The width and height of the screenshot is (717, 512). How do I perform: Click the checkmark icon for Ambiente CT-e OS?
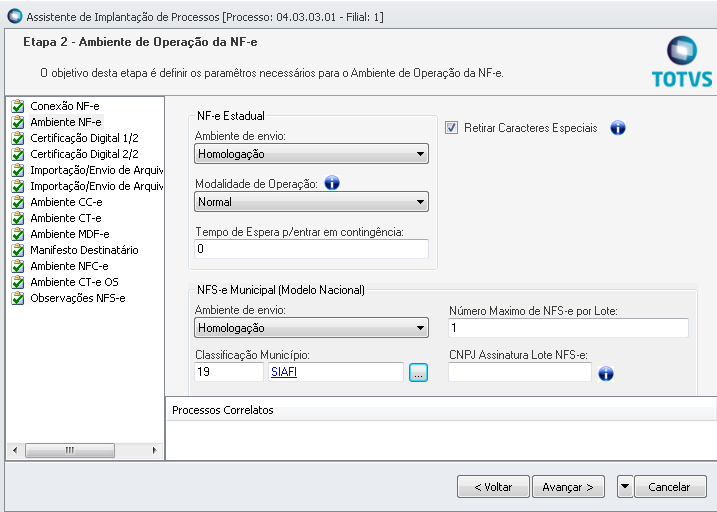pos(18,282)
